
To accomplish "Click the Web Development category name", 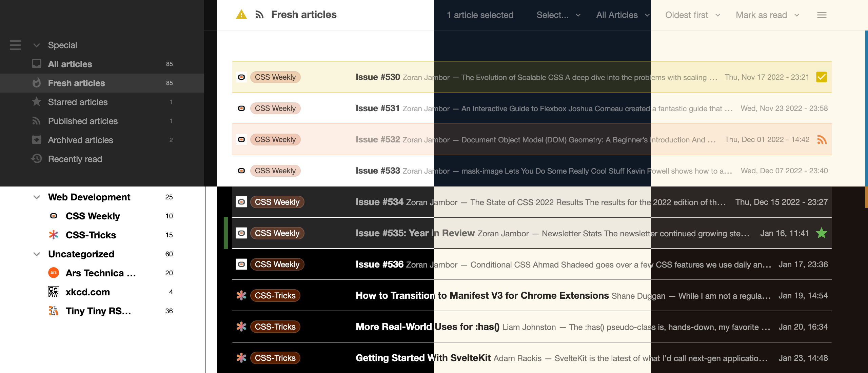I will 89,197.
